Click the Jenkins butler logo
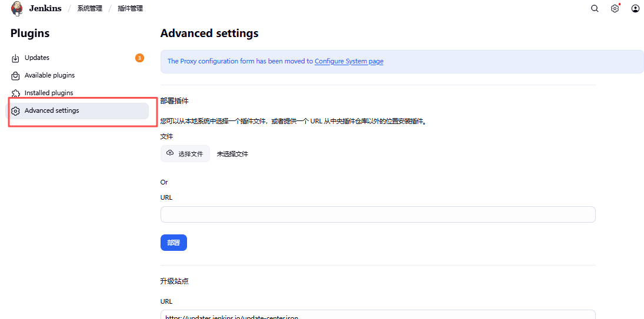 (x=17, y=8)
